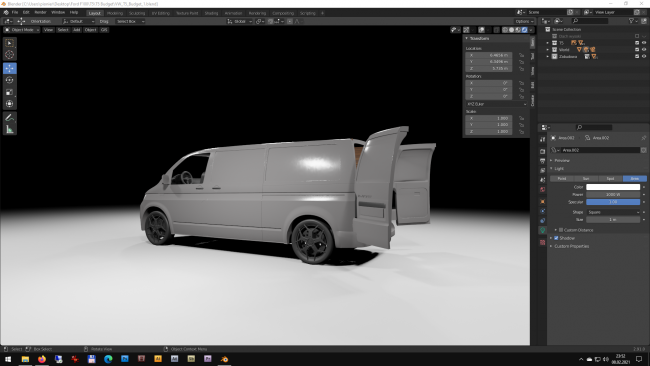The width and height of the screenshot is (650, 366).
Task: Click the Location X value field
Action: tap(489, 55)
